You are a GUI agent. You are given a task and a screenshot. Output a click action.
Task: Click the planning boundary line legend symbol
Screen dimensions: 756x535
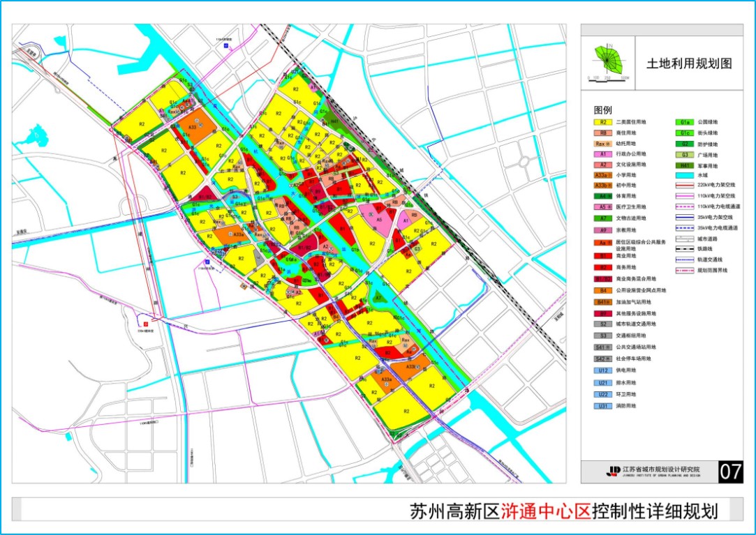click(x=685, y=271)
